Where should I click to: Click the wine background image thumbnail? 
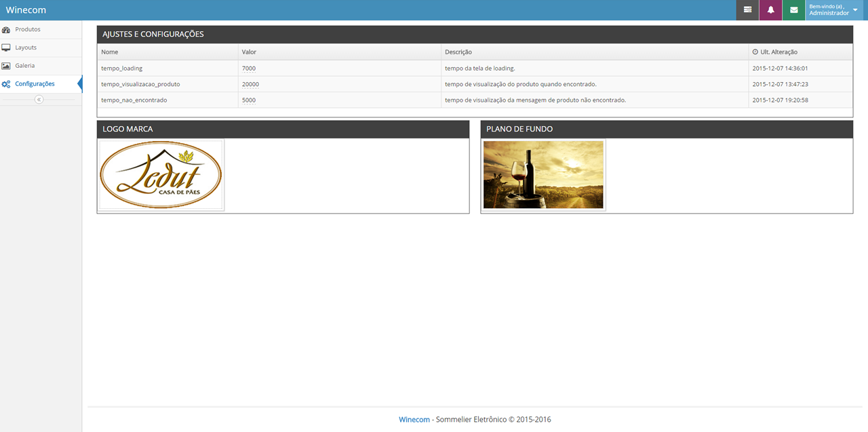(x=543, y=175)
